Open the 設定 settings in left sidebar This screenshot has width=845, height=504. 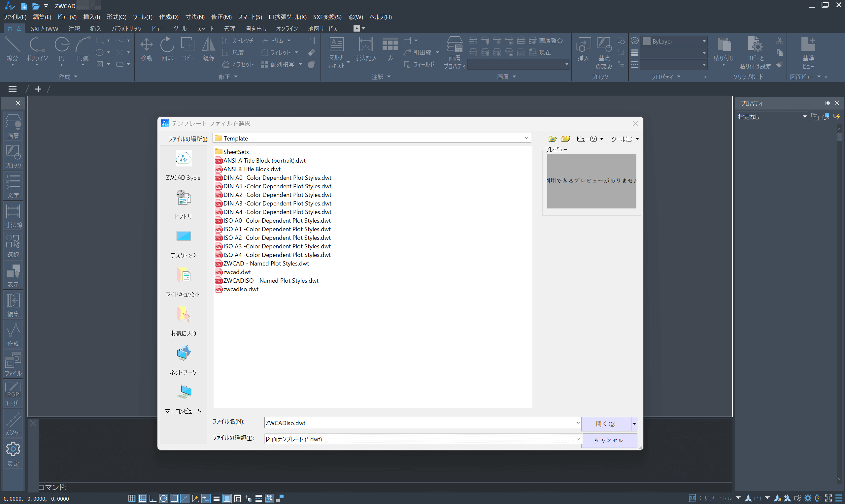(x=13, y=454)
